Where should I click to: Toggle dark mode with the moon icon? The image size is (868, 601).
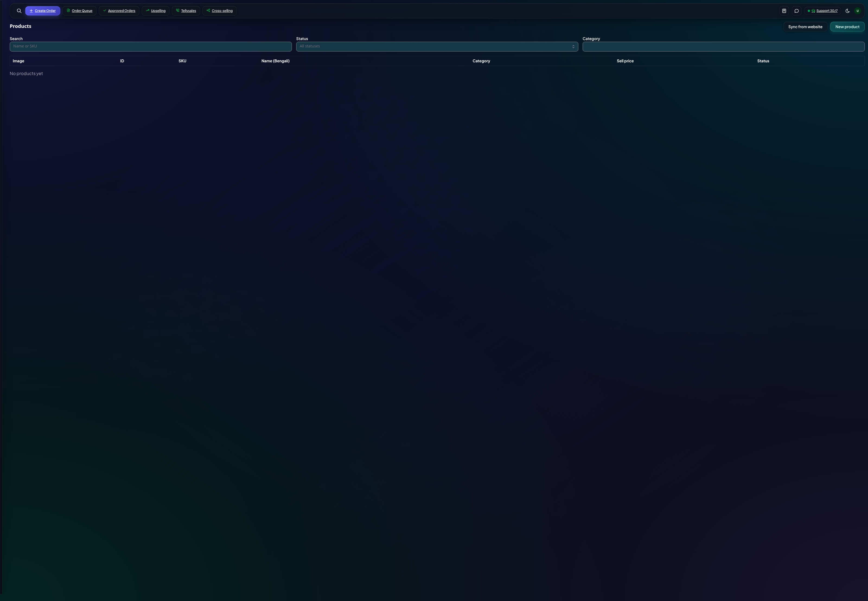848,11
